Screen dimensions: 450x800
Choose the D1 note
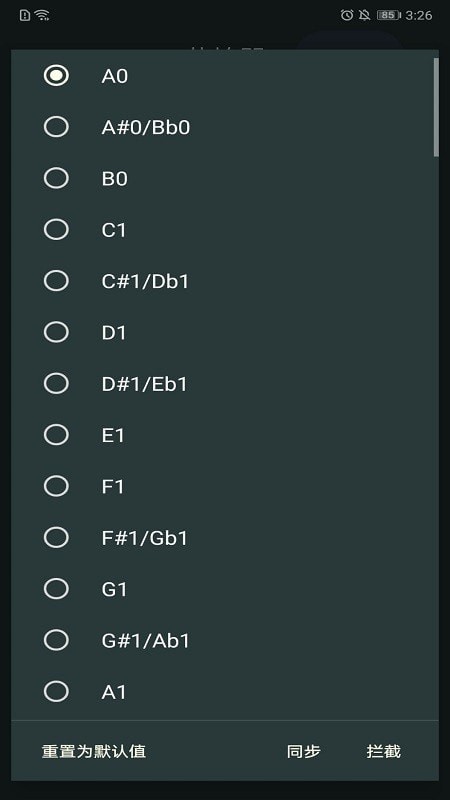[x=56, y=332]
